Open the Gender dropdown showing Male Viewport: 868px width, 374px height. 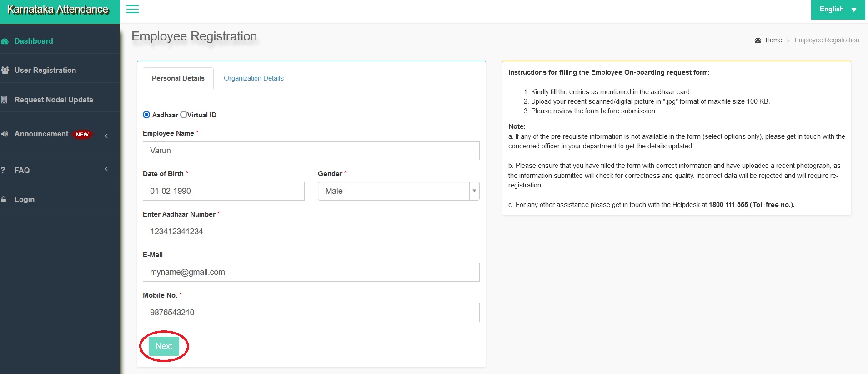coord(398,191)
